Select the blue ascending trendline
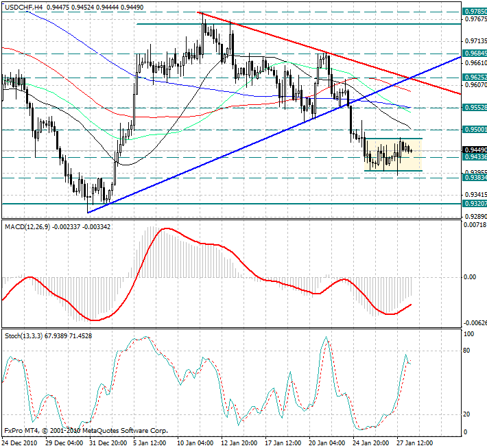The image size is (487, 448). (273, 135)
